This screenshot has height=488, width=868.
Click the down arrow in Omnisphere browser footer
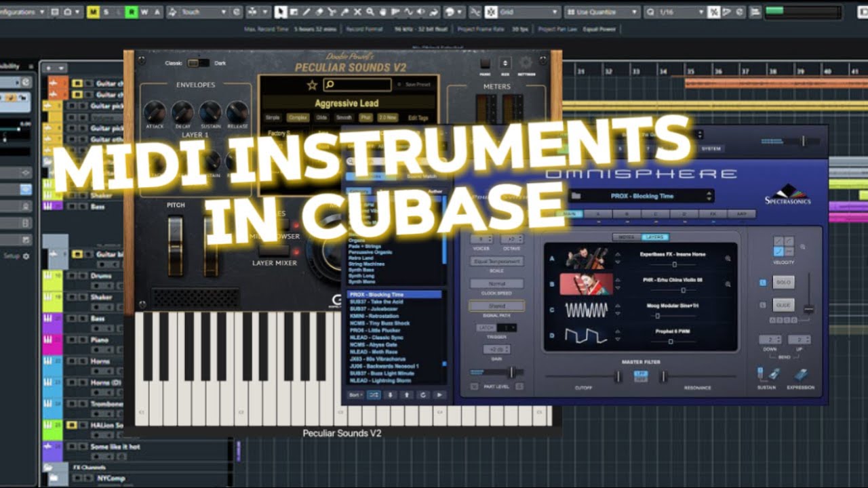(390, 395)
